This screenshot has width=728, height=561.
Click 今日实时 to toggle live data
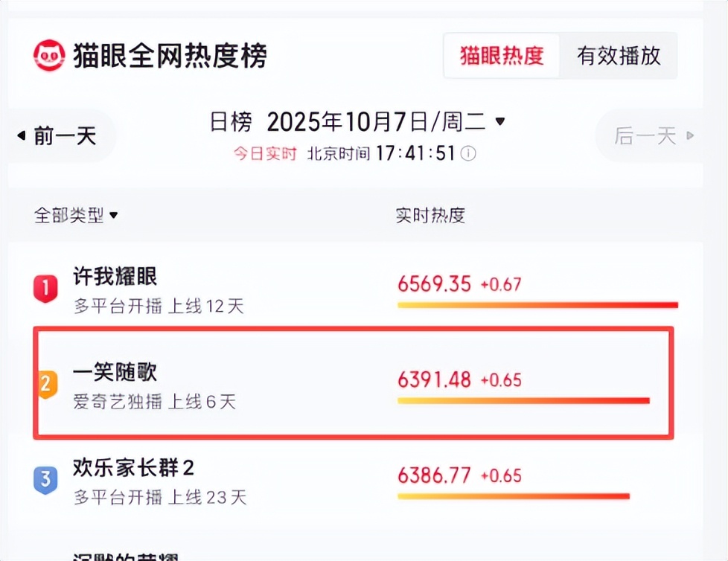264,153
